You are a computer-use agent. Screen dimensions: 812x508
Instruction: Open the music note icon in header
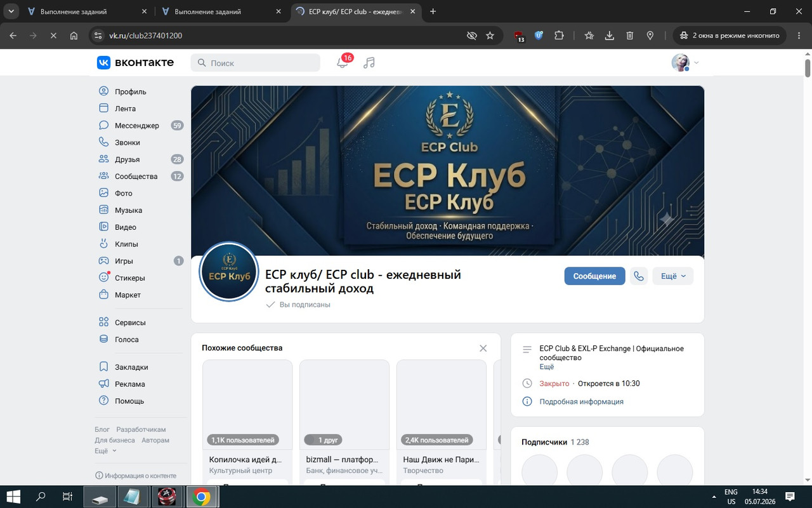coord(369,62)
